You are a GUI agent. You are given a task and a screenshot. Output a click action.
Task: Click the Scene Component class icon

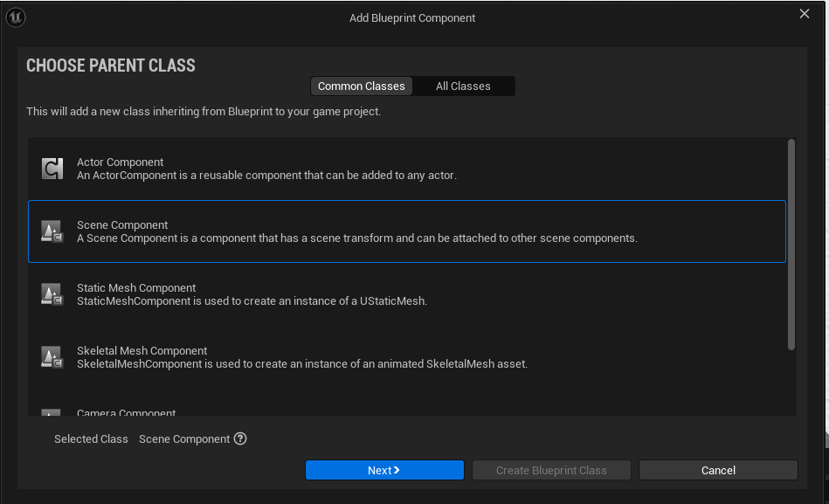click(x=52, y=231)
